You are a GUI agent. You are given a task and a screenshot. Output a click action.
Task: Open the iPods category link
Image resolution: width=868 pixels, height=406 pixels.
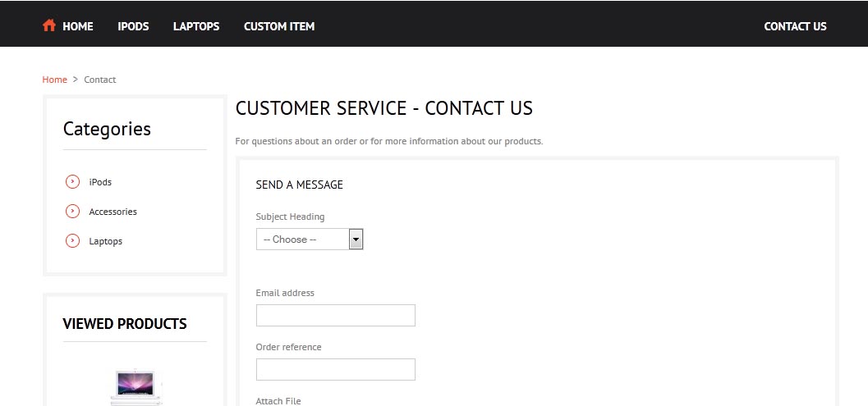(x=100, y=182)
